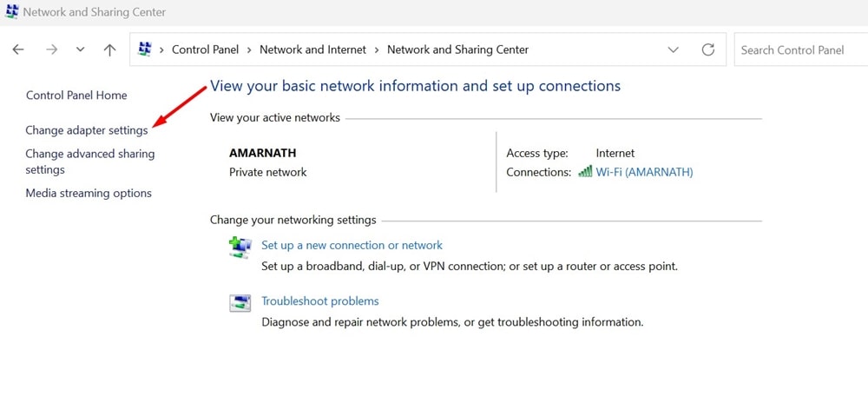Screen dimensions: 868x416
Task: Open Change advanced sharing settings
Action: point(89,162)
